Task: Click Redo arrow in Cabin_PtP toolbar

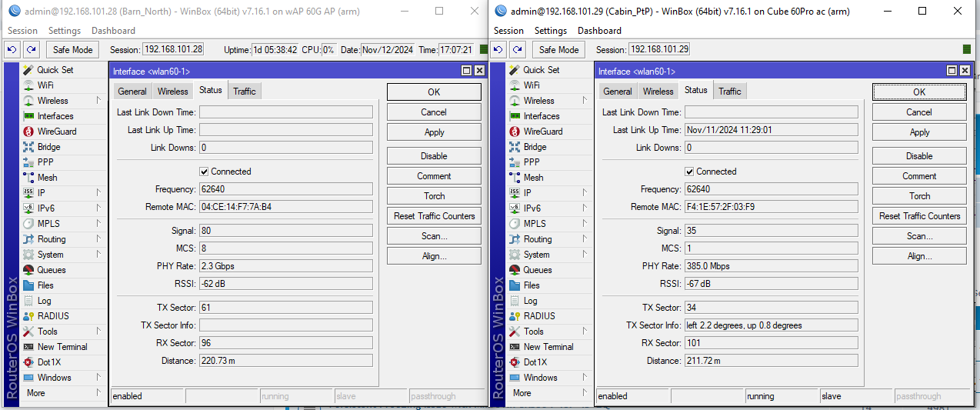Action: point(518,49)
